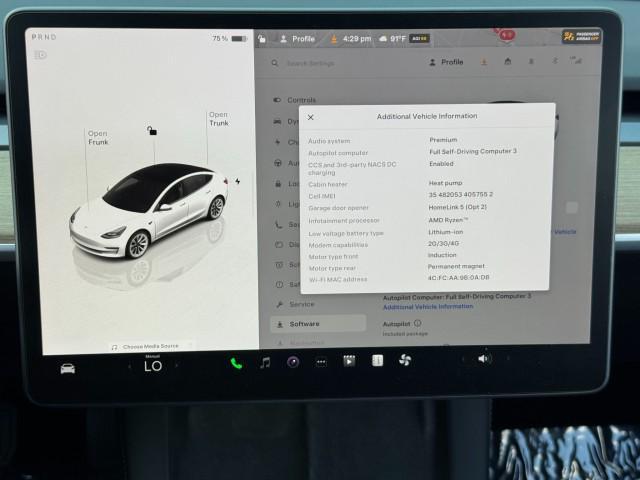
Task: Open the white manual app icon
Action: click(378, 360)
